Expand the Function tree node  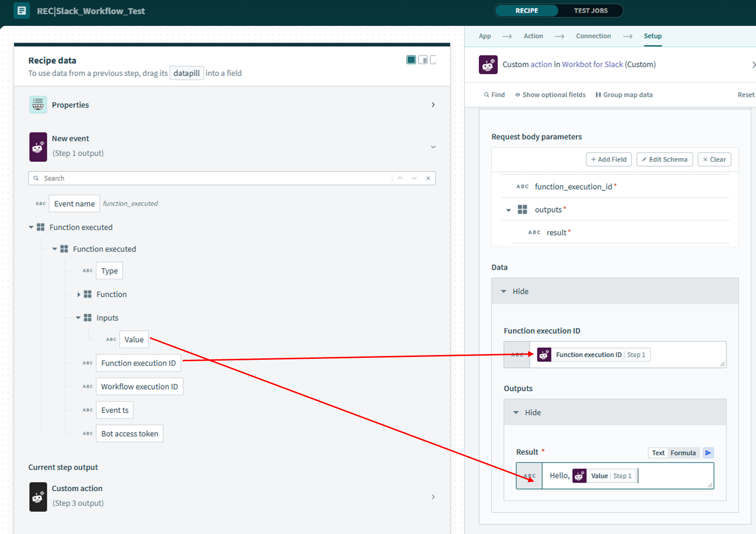pyautogui.click(x=78, y=294)
